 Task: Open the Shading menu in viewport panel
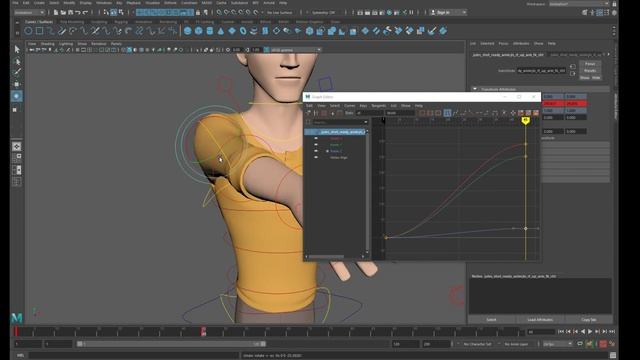(x=47, y=44)
